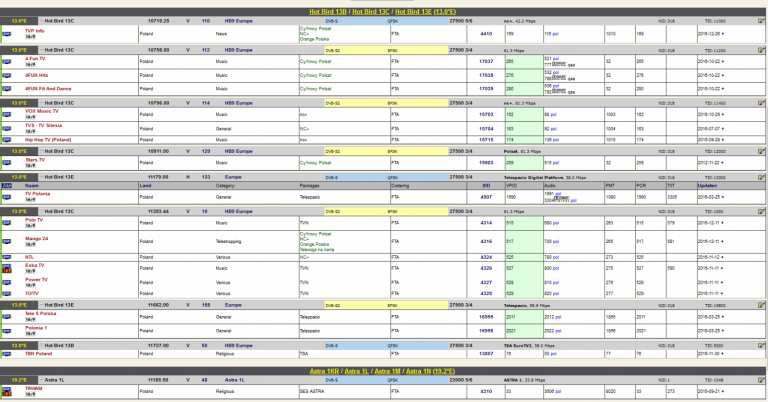Open edit icon for the 11393.44 transponder
Image resolution: width=768 pixels, height=402 pixels.
[x=761, y=212]
